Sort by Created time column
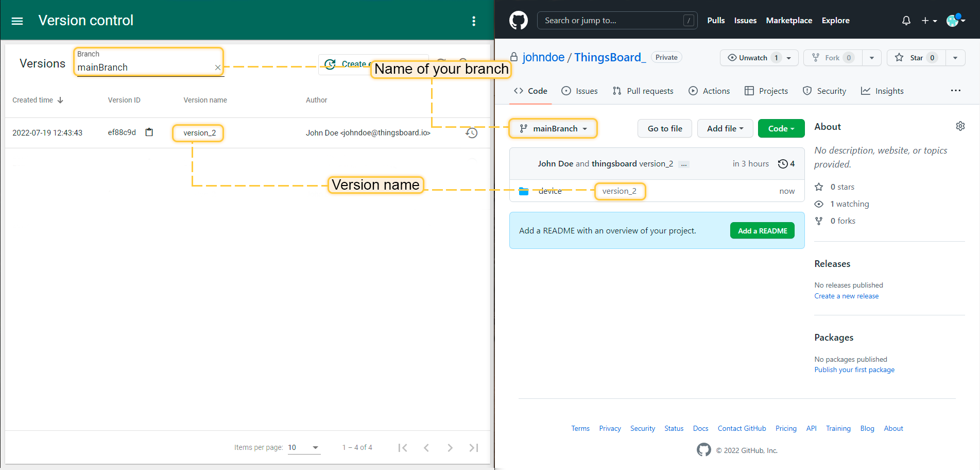Screen dimensions: 980x470 [x=38, y=100]
